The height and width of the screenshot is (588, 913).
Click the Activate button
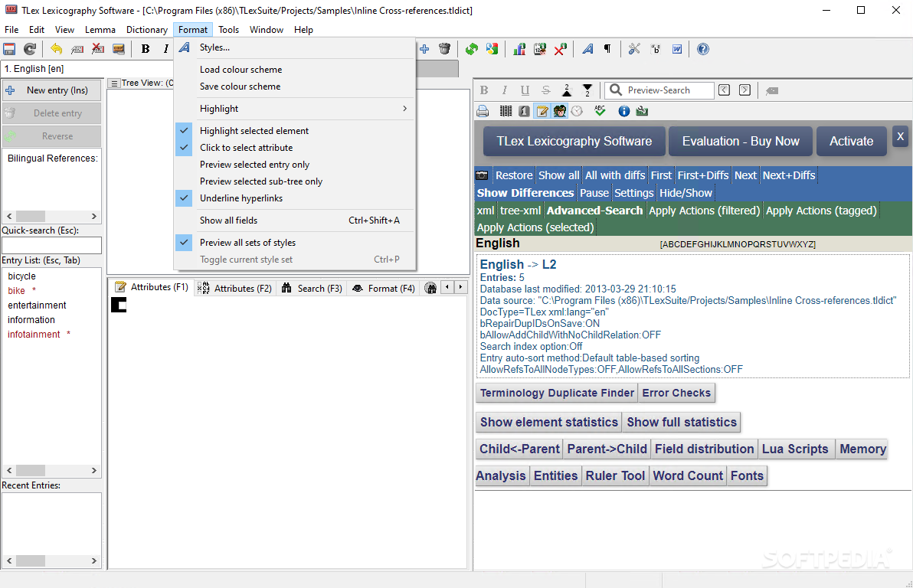pyautogui.click(x=851, y=142)
